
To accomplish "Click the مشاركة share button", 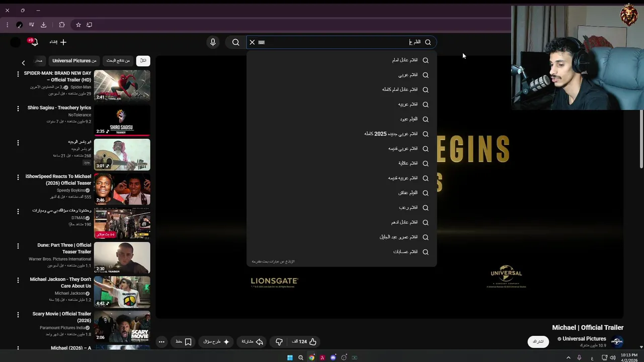I will click(253, 342).
